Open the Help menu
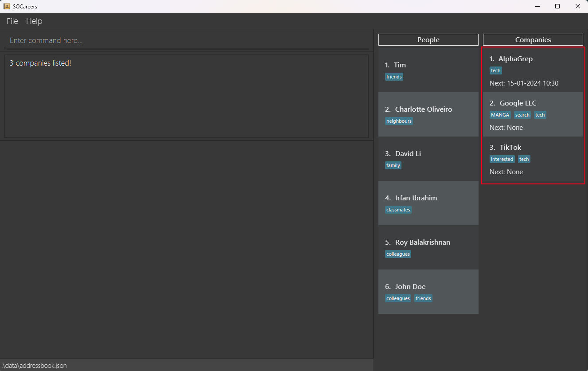Screen dimensions: 588x371 pos(34,21)
